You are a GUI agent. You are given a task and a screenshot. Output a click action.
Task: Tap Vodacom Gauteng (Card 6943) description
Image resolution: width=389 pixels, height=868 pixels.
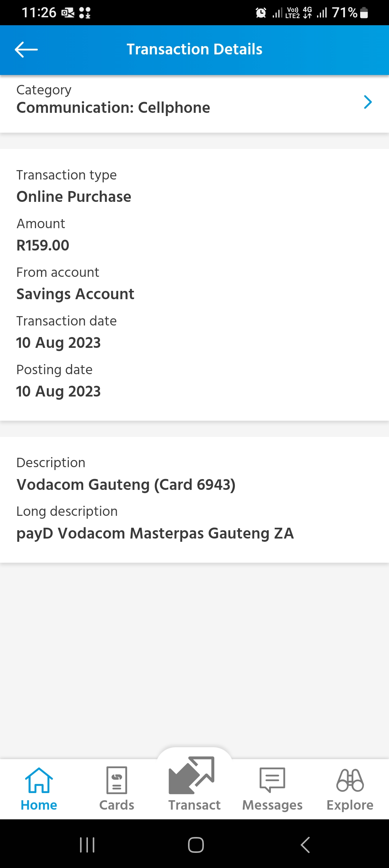coord(126,484)
